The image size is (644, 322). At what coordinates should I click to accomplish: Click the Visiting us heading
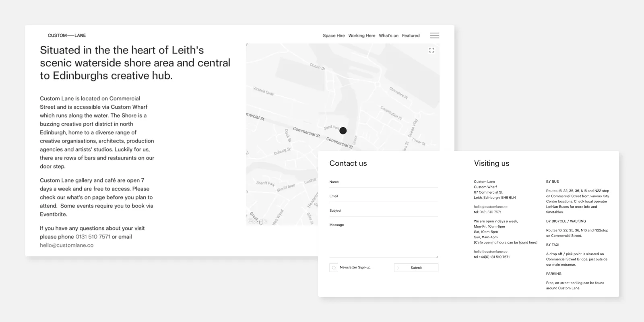pyautogui.click(x=491, y=163)
